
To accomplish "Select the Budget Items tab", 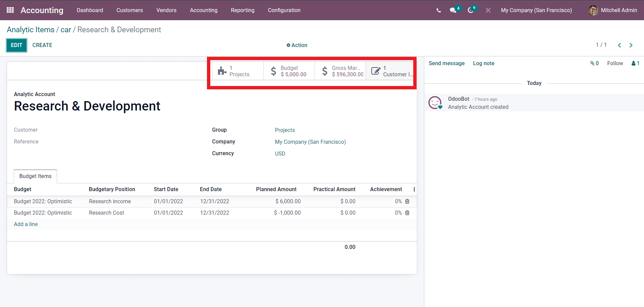I will coord(35,176).
